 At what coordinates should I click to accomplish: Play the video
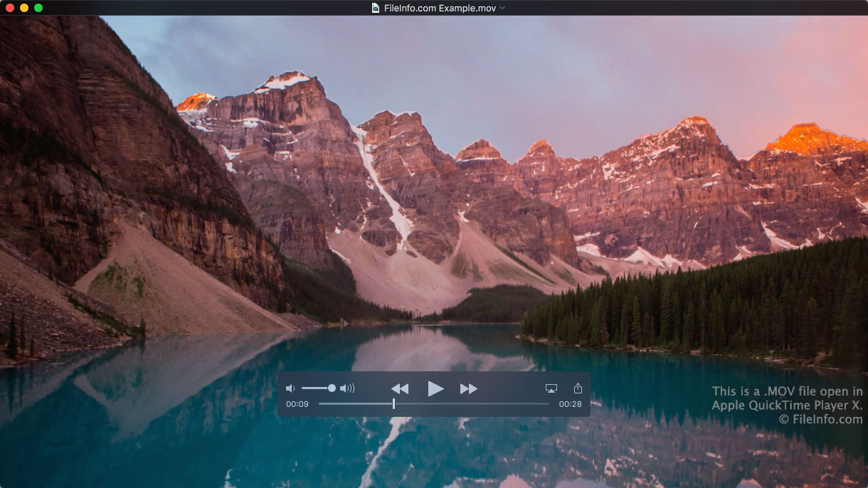point(435,388)
